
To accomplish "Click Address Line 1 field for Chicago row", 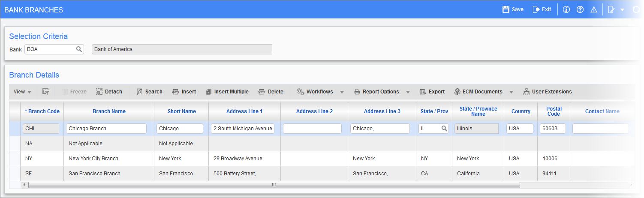I will [x=243, y=129].
